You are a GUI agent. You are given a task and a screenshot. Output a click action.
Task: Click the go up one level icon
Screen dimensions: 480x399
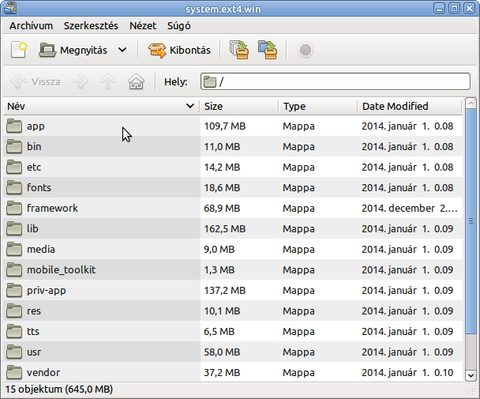[x=108, y=82]
